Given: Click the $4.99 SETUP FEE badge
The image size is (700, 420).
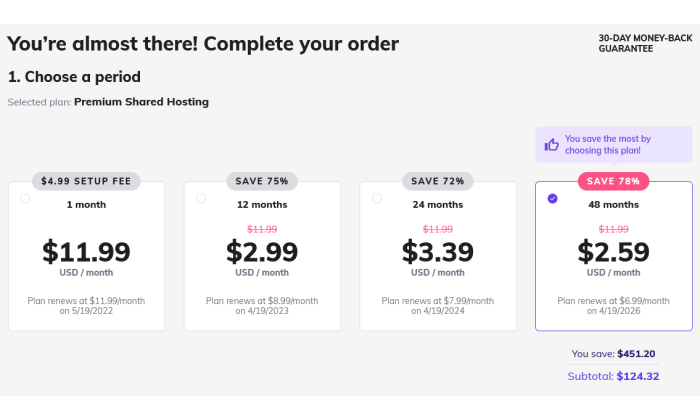Looking at the screenshot, I should point(86,181).
